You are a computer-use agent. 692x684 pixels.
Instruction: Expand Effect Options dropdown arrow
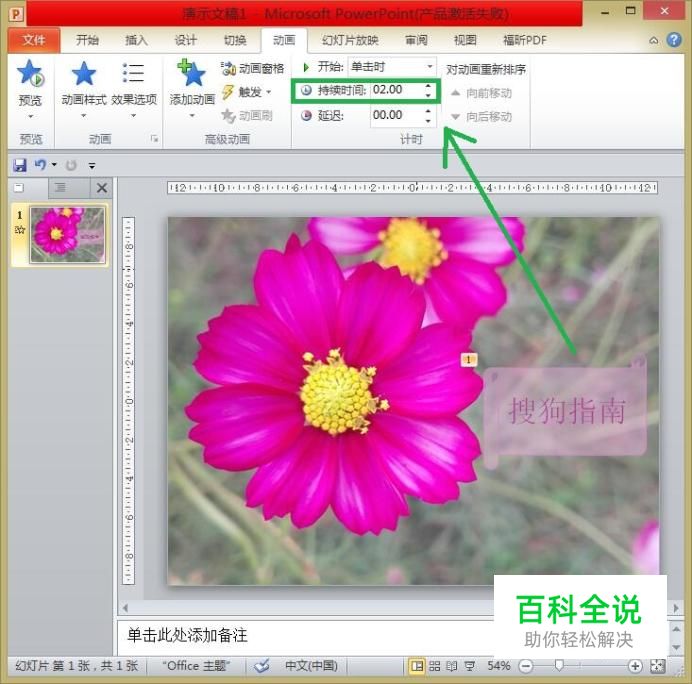[x=134, y=116]
